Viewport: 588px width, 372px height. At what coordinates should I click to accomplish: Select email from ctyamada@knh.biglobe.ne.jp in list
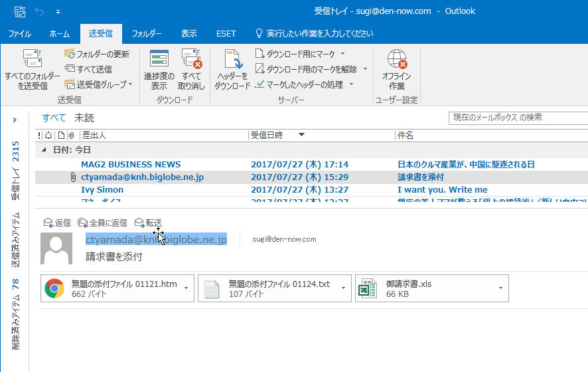(x=311, y=177)
